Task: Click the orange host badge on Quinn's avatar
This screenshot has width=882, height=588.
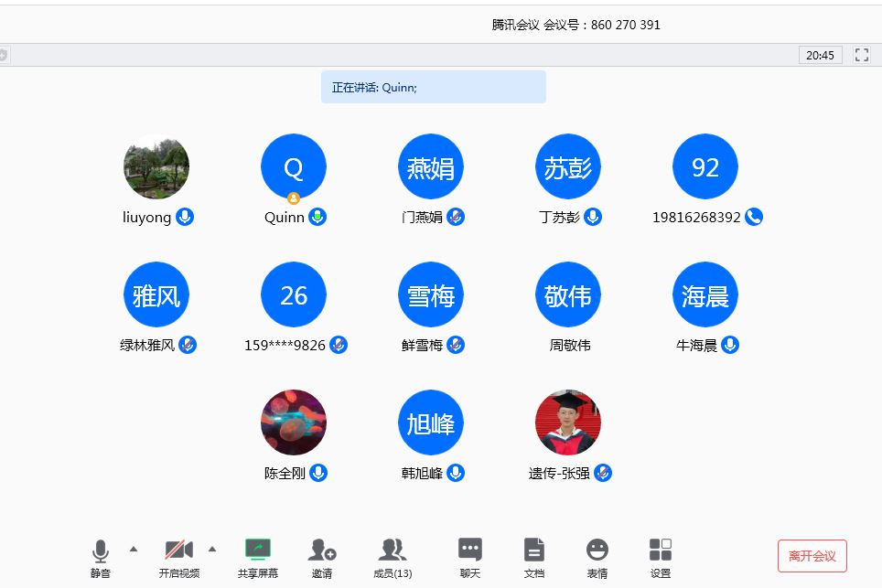Action: [x=294, y=198]
